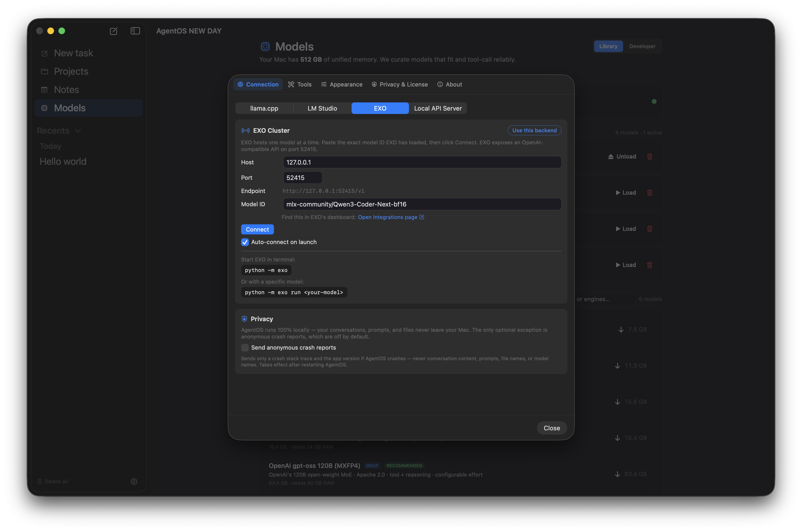This screenshot has height=532, width=802.
Task: Click Use this backend button
Action: pos(534,130)
